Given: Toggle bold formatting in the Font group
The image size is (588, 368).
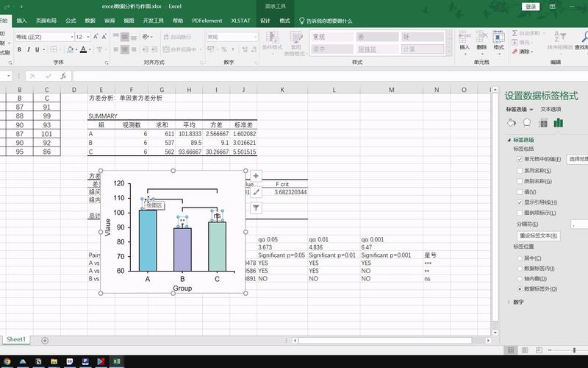Looking at the screenshot, I should point(19,49).
